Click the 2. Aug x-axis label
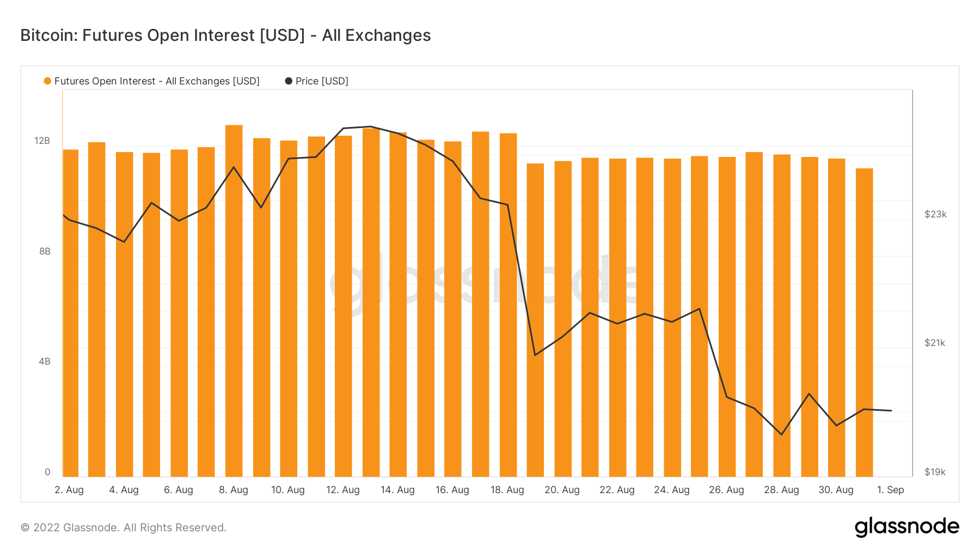The width and height of the screenshot is (980, 552). pos(69,490)
